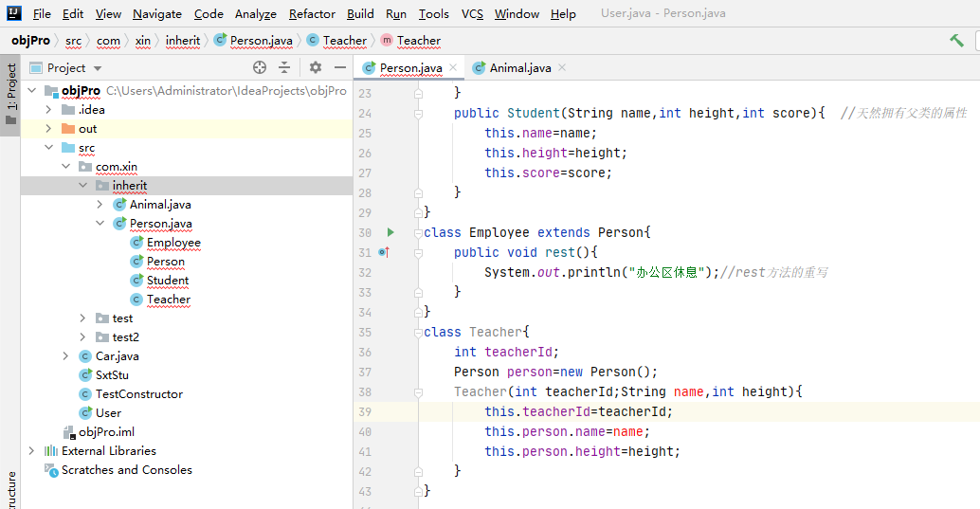Select objPro.iml file

[x=106, y=432]
